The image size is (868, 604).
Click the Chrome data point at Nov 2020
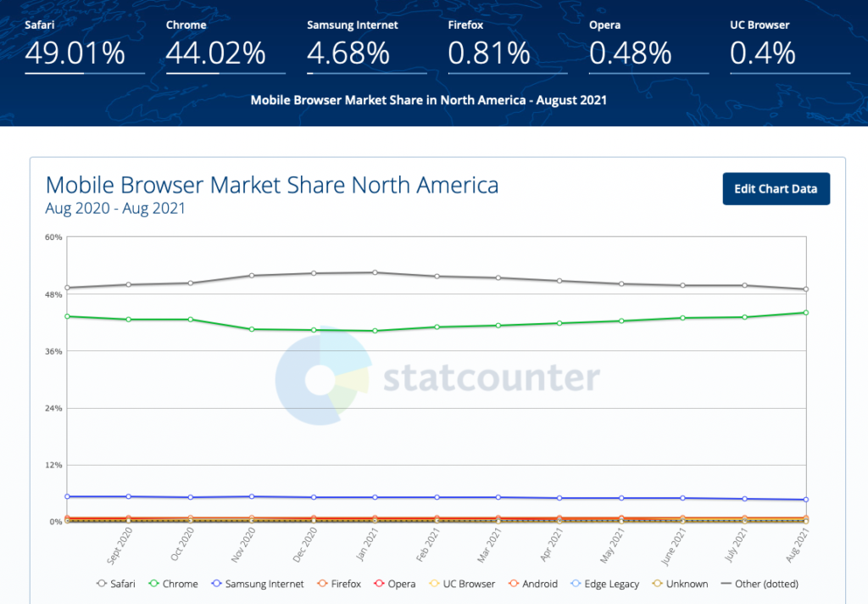[252, 329]
